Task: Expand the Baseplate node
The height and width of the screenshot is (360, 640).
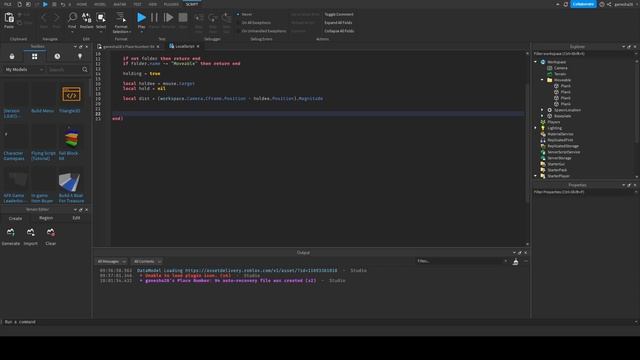Action: click(x=542, y=116)
